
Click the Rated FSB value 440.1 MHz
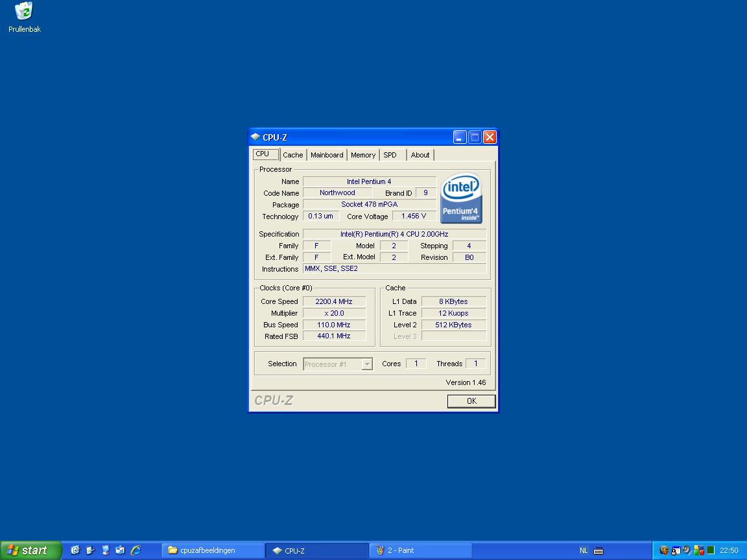click(334, 336)
